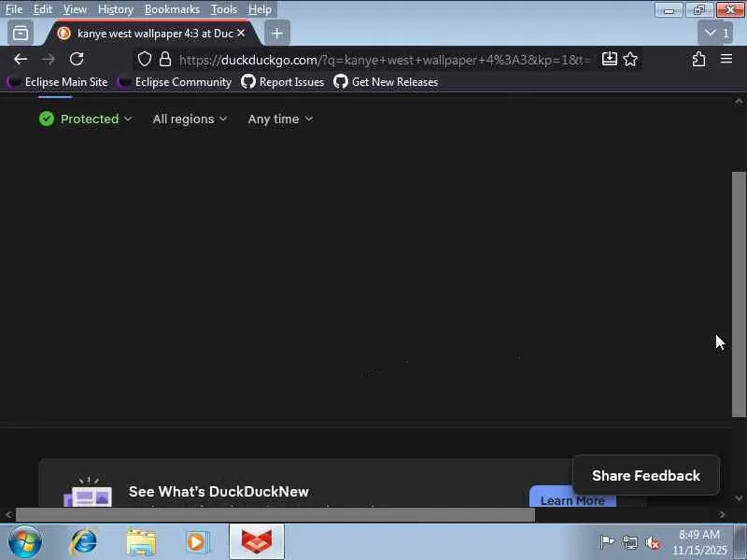
Task: Open the extensions puzzle icon
Action: [x=698, y=59]
